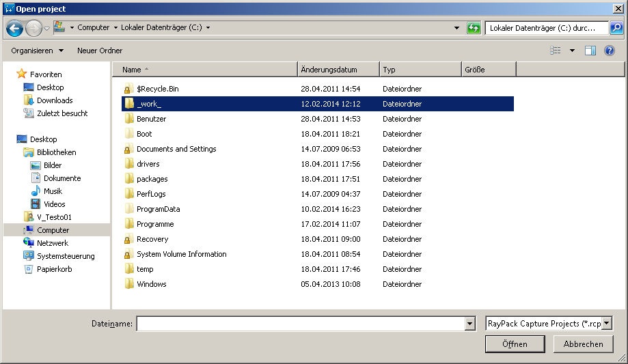Click the Back navigation arrow button
The height and width of the screenshot is (364, 628).
[x=14, y=28]
